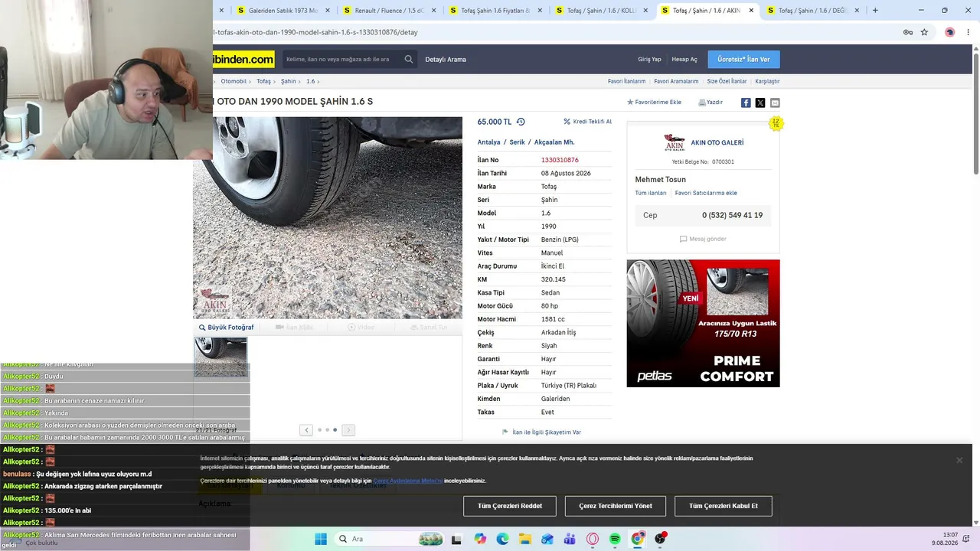Click the Hesap Aç link

pyautogui.click(x=684, y=60)
